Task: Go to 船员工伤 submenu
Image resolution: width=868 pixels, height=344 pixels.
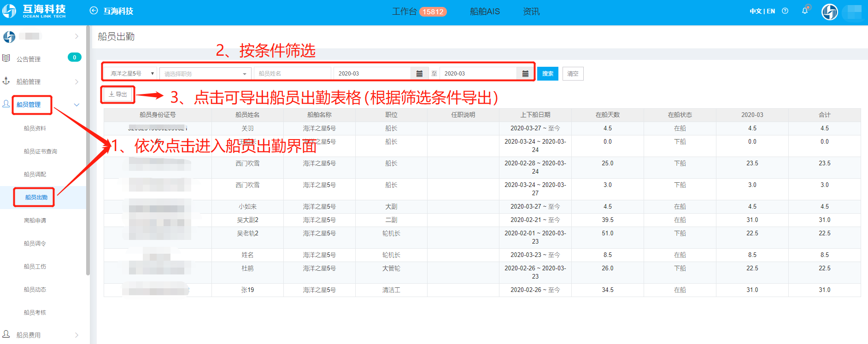Action: 35,267
